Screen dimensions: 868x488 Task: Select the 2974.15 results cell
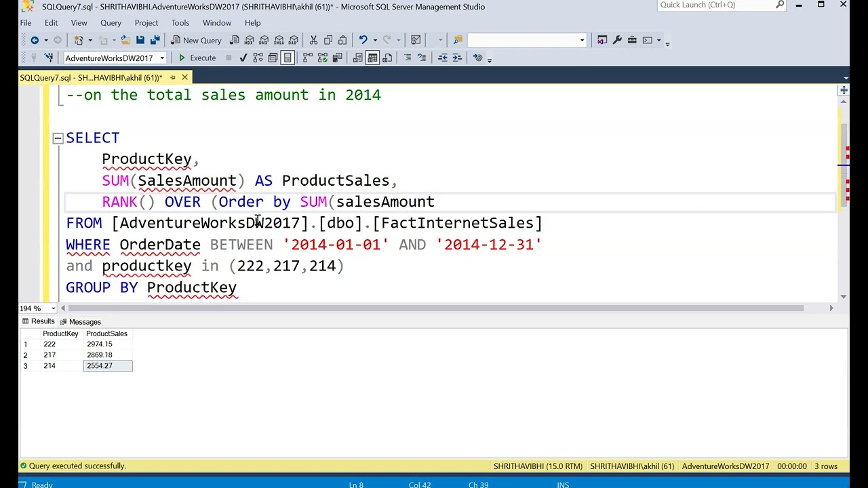pyautogui.click(x=108, y=344)
